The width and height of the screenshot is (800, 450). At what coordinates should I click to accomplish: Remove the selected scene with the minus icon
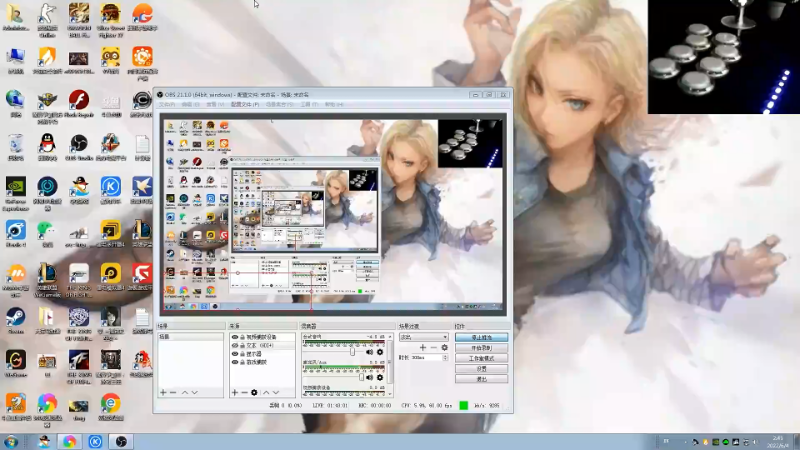pos(173,392)
